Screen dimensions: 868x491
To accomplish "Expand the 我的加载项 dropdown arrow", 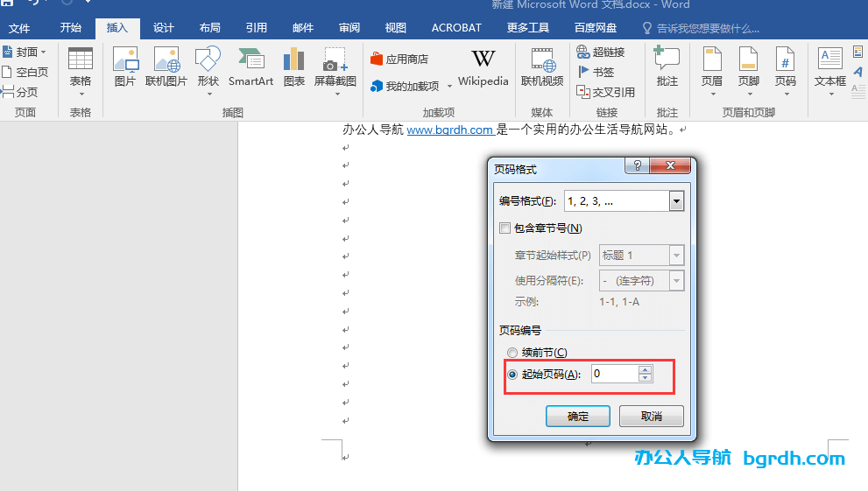I will pyautogui.click(x=449, y=87).
